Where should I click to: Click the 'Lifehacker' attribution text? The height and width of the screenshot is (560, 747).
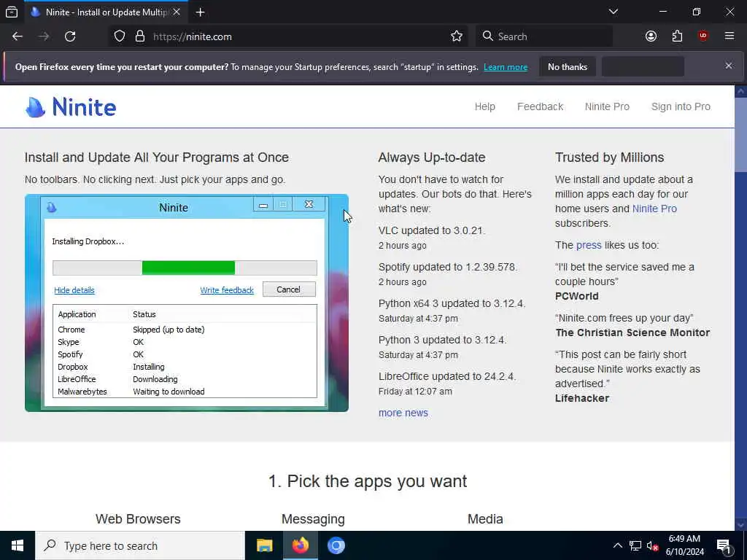tap(582, 398)
